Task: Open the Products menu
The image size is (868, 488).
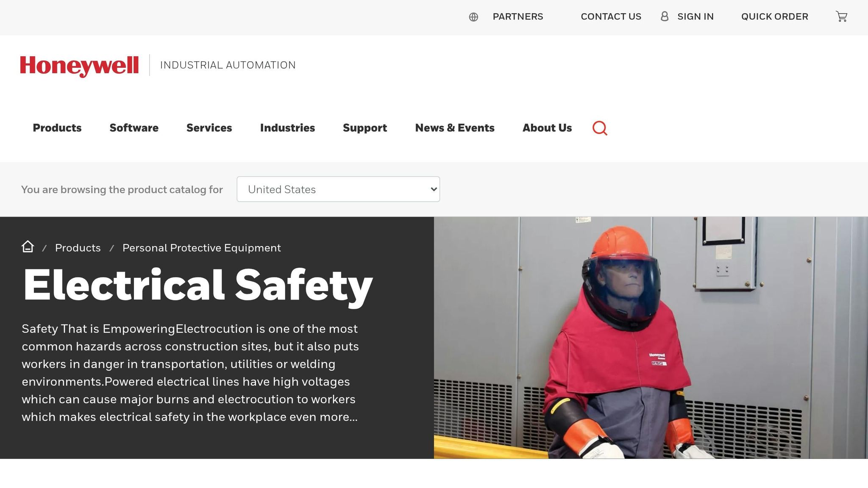Action: tap(57, 128)
